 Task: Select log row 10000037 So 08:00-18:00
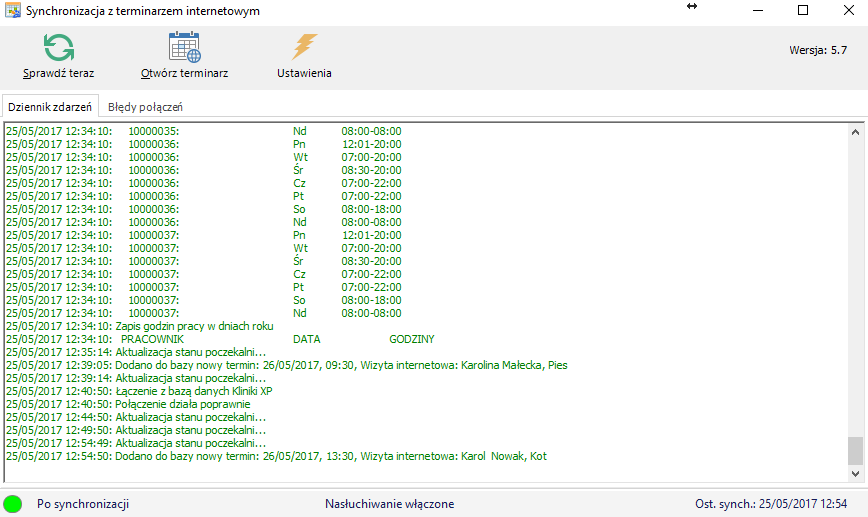coord(204,300)
